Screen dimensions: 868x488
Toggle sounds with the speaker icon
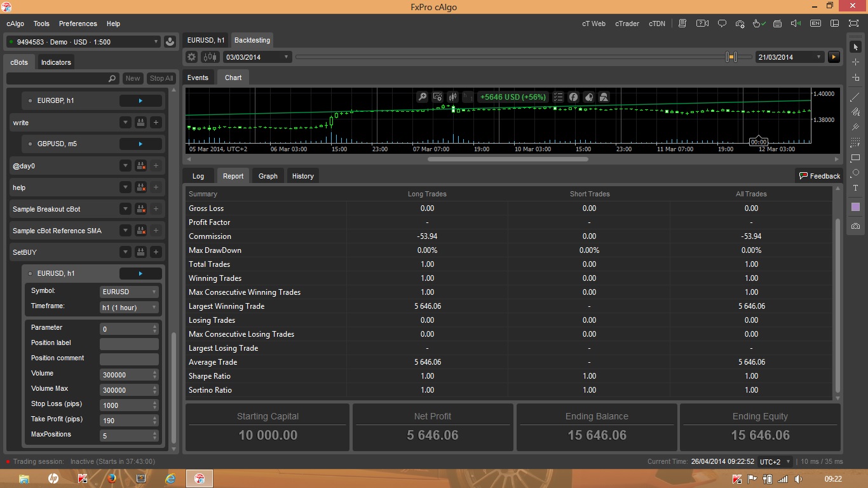[x=796, y=24]
